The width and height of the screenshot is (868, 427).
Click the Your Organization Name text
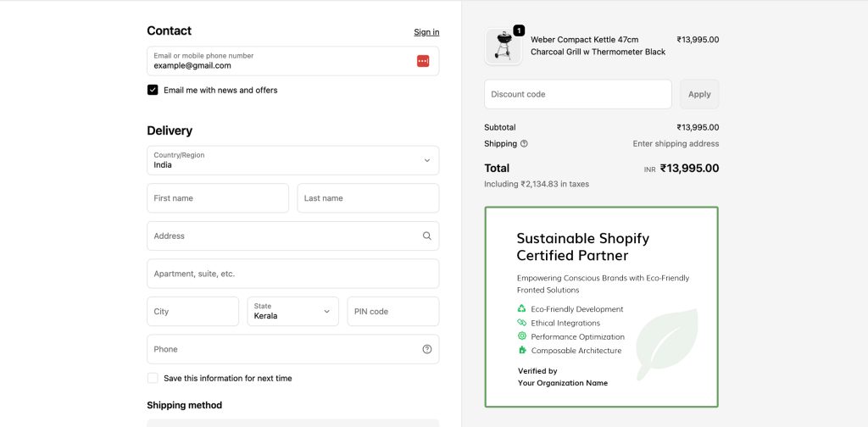(x=563, y=383)
